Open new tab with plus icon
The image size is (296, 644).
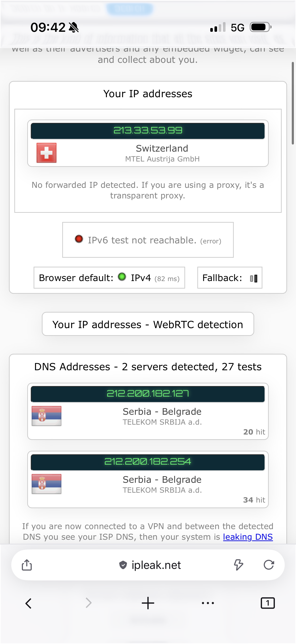[148, 603]
